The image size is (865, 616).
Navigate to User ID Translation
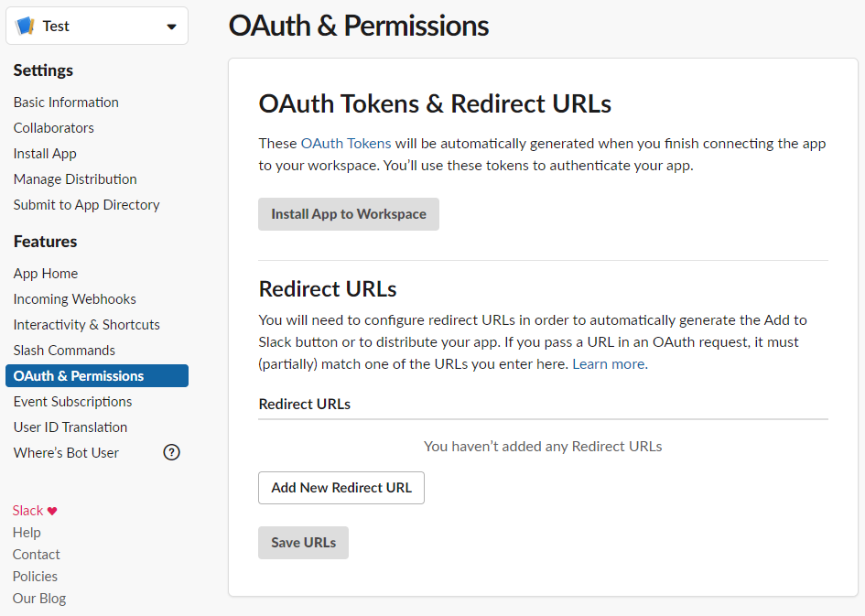click(70, 427)
